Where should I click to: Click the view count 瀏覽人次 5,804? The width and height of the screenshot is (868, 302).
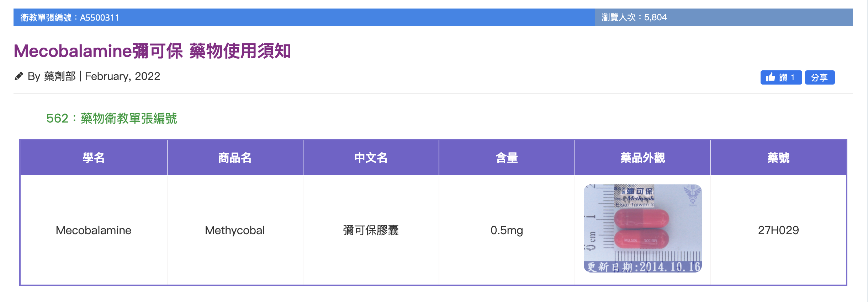coord(634,17)
